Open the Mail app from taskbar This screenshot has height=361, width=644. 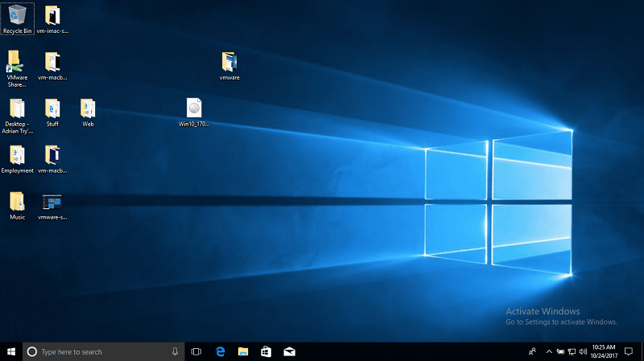pos(289,351)
